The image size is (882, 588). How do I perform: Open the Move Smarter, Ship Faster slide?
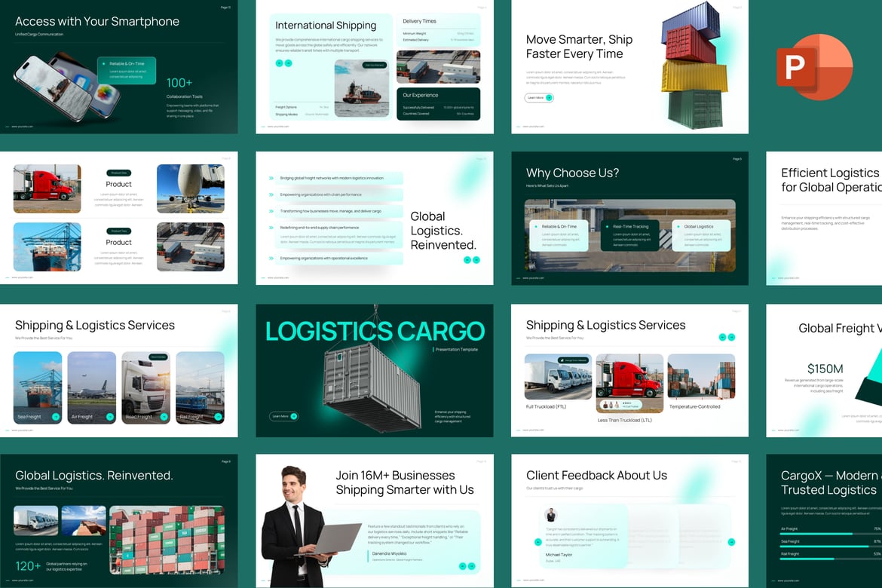tap(630, 67)
